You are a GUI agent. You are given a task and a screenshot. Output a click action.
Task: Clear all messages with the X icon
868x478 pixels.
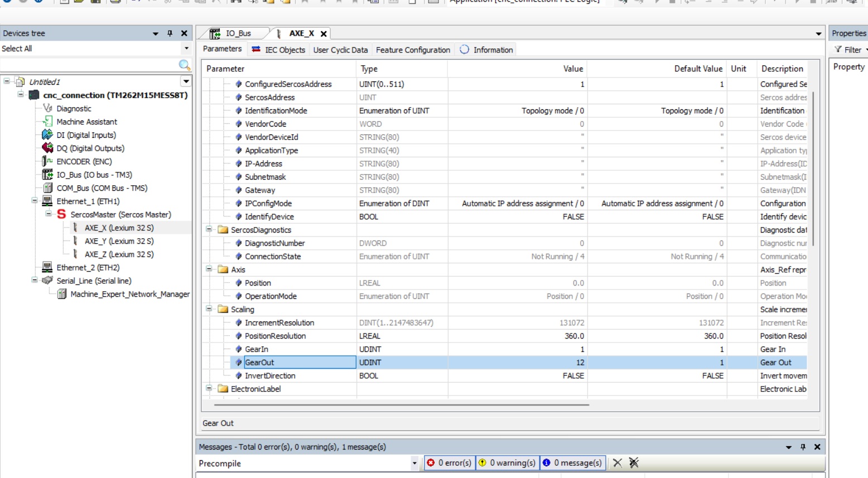point(617,463)
